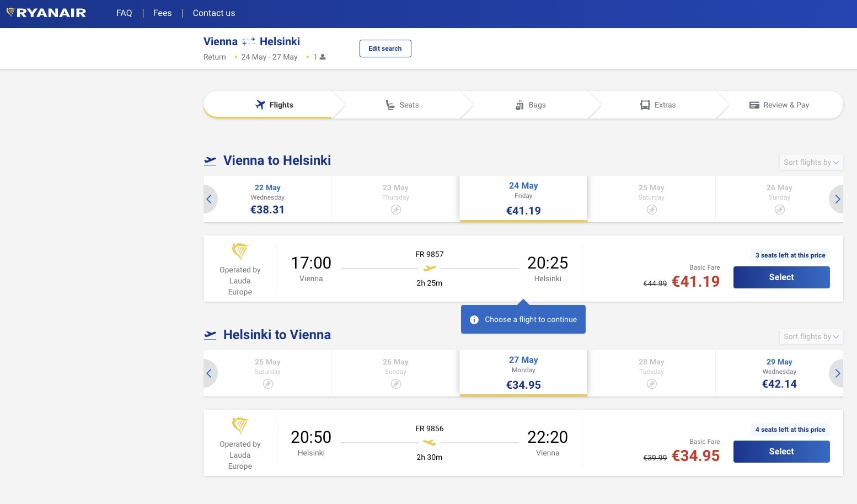Screen dimensions: 857x504
Task: Show earlier outbound dates with left arrow
Action: (210, 199)
